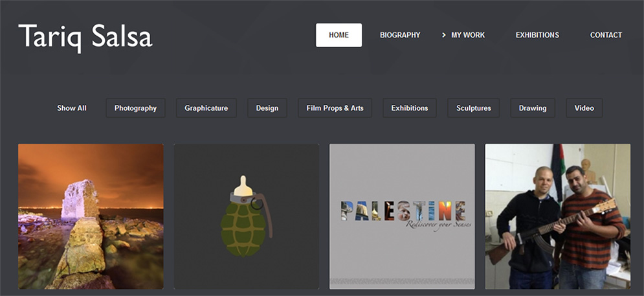Screen dimensions: 644x296
Task: Open the grenade baby bottle artwork
Action: (x=246, y=216)
